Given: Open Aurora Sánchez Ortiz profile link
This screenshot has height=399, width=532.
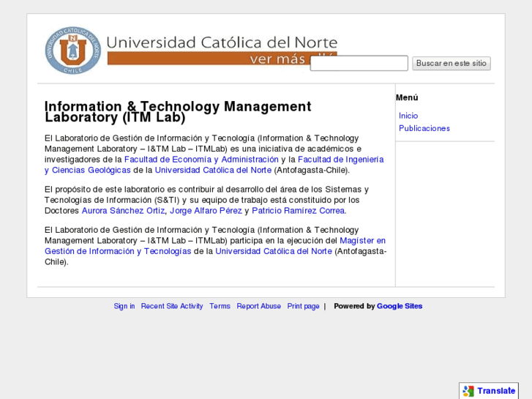Looking at the screenshot, I should click(x=123, y=211).
